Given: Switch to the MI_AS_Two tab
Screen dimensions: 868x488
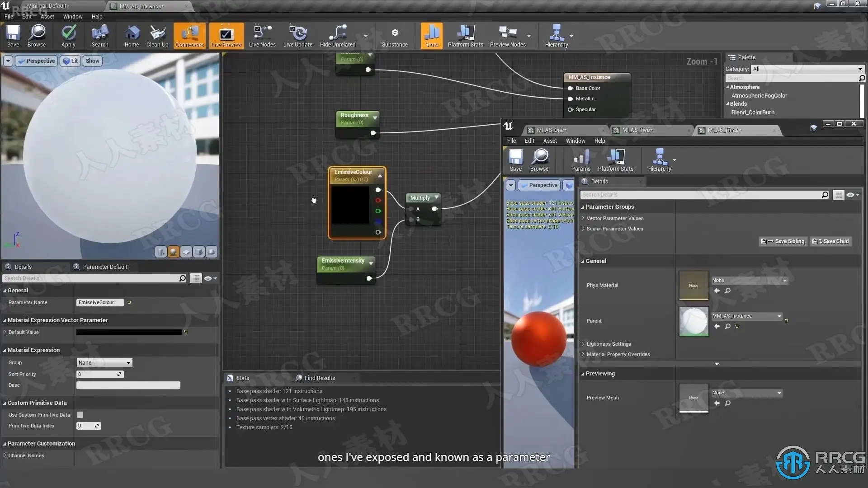Looking at the screenshot, I should pyautogui.click(x=637, y=130).
